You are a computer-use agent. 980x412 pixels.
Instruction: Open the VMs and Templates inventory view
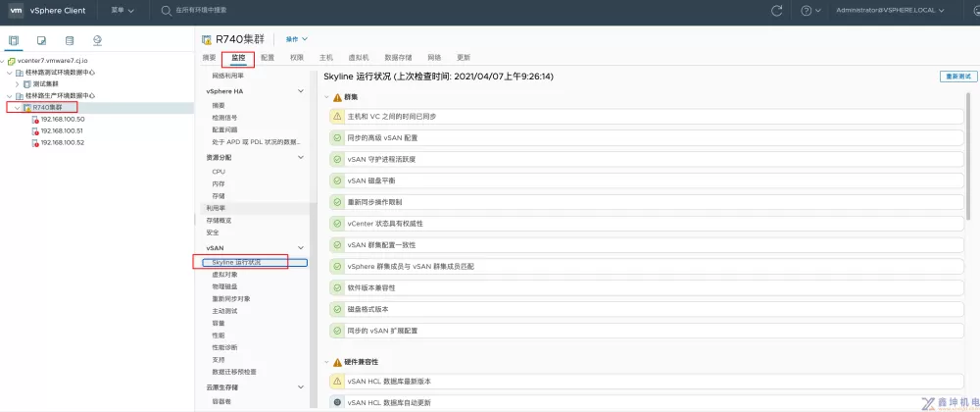[x=41, y=40]
